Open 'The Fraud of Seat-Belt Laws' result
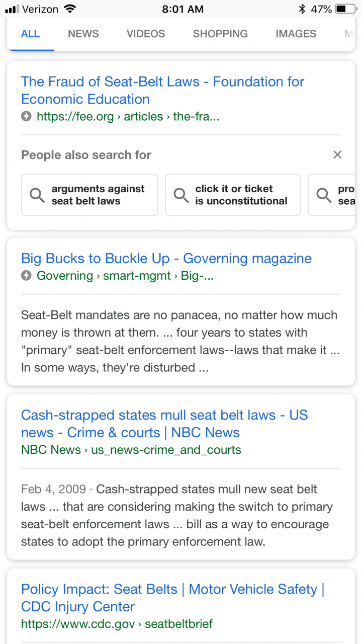The width and height of the screenshot is (362, 644). coord(163,91)
